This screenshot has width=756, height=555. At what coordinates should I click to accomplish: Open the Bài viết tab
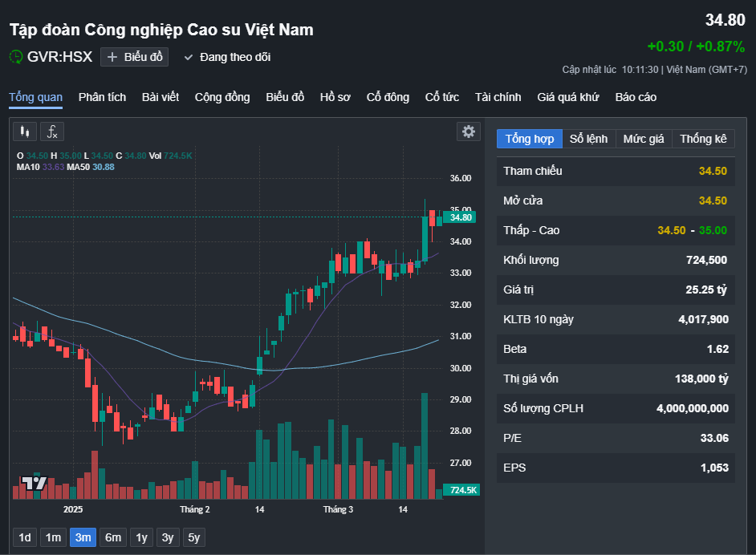point(161,97)
